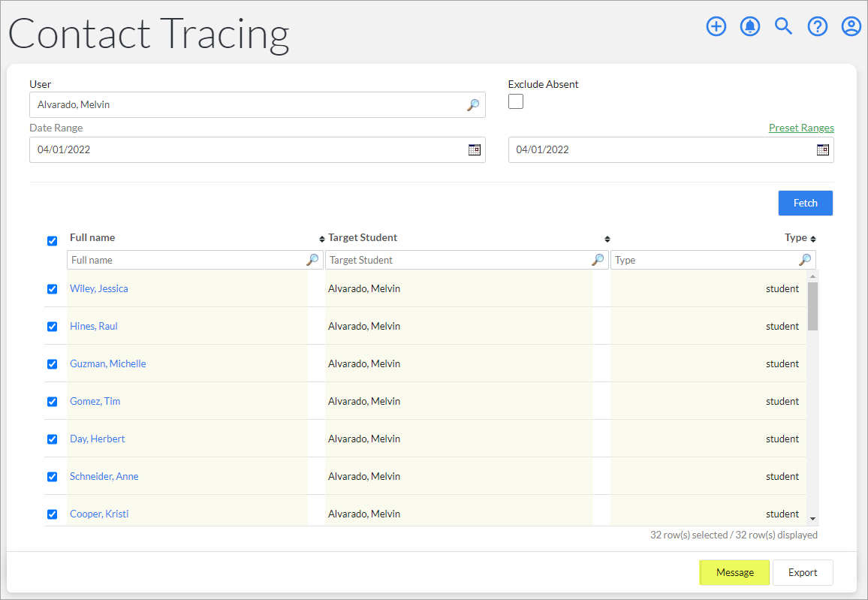This screenshot has width=868, height=600.
Task: Click the Target Student filter magnifier icon
Action: click(598, 260)
